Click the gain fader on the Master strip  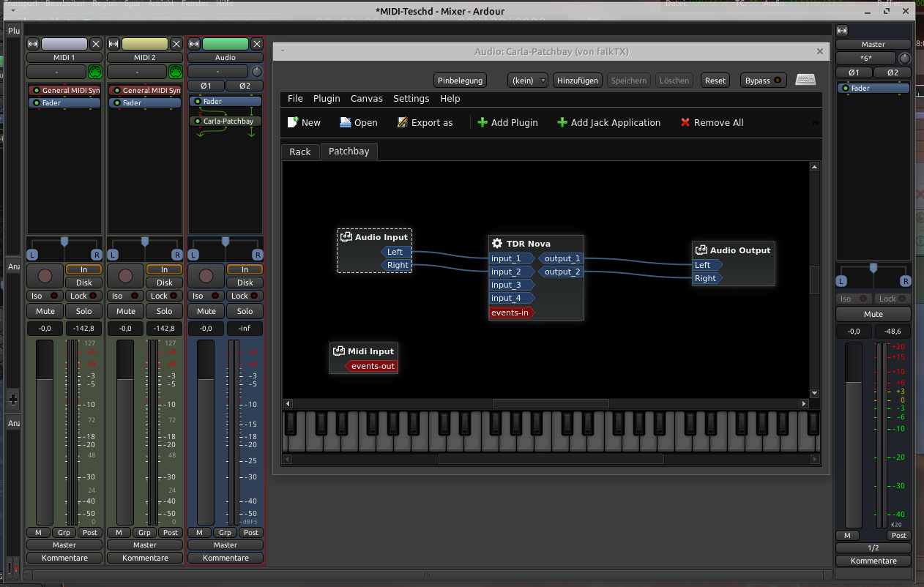[854, 435]
